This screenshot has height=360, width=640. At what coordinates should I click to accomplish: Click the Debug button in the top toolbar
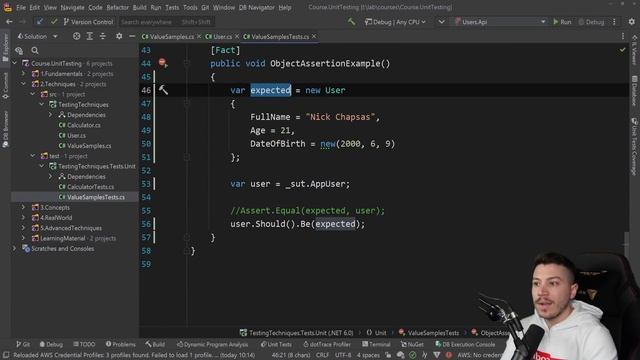(591, 22)
